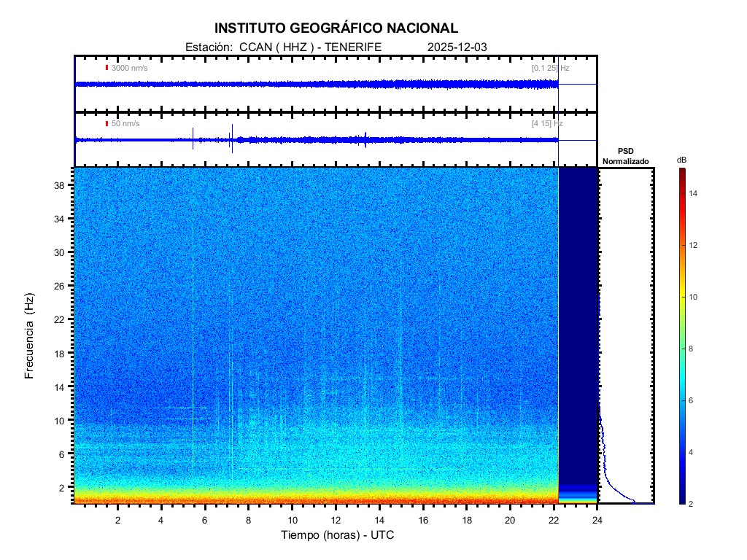Screen dimensions: 747x560
Task: Click the dark red top of the dB colorbar
Action: click(681, 172)
